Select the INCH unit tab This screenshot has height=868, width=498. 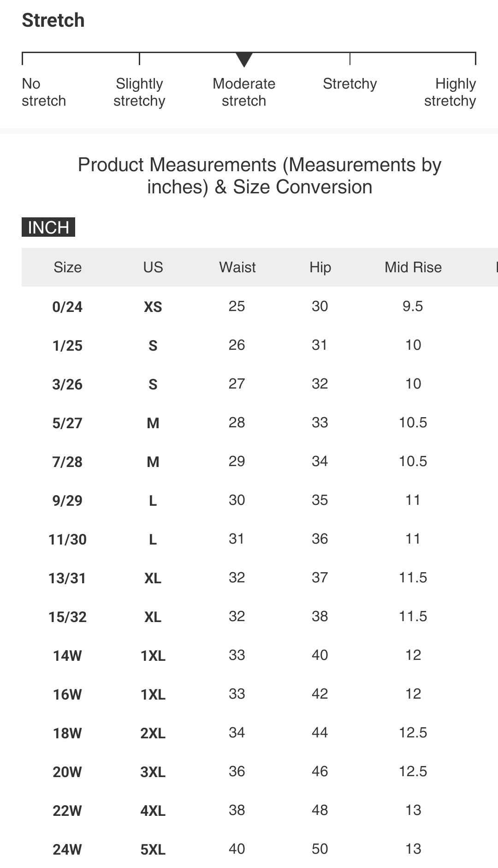48,227
